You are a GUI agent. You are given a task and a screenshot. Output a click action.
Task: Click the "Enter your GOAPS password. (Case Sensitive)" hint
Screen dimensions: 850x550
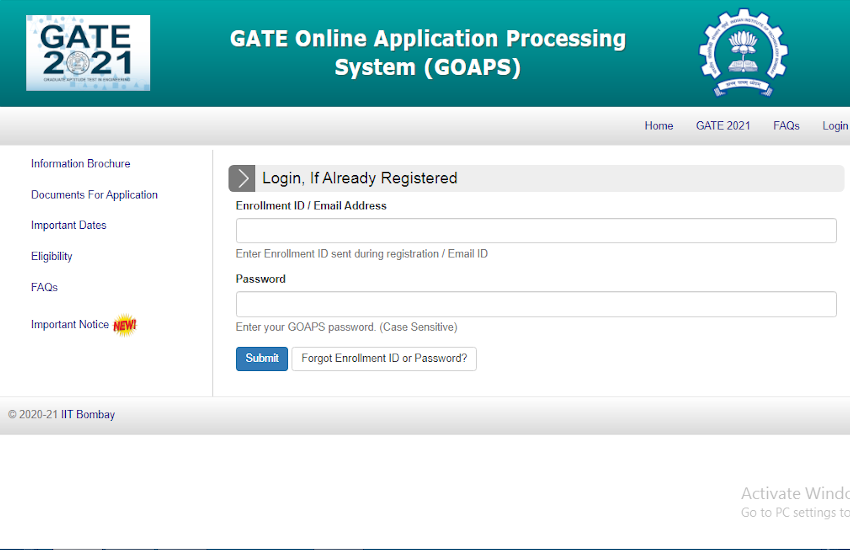[346, 327]
